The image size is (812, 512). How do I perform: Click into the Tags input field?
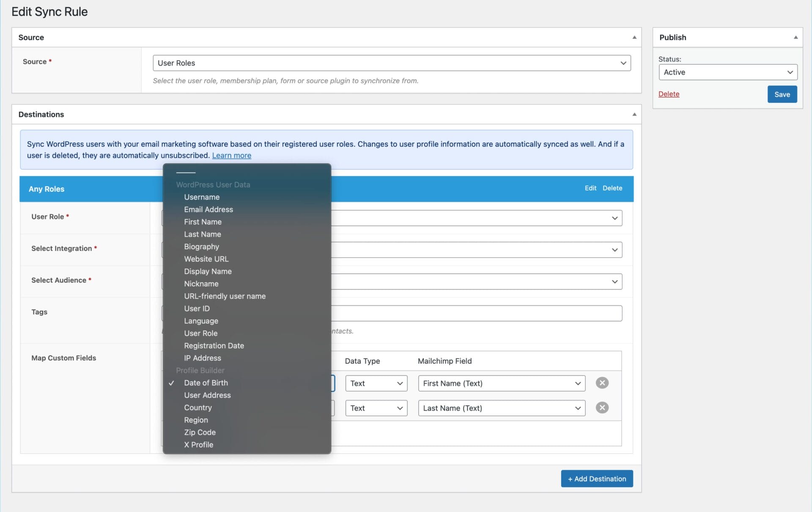(477, 313)
